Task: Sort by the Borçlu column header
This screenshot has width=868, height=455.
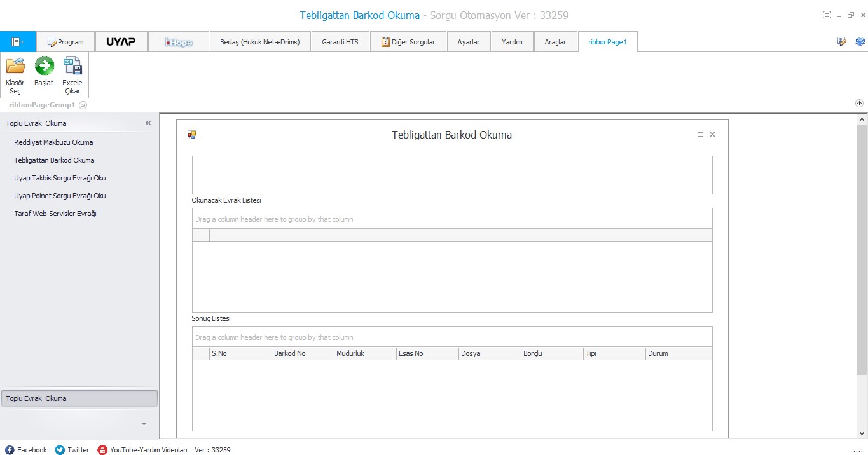Action: [x=552, y=353]
